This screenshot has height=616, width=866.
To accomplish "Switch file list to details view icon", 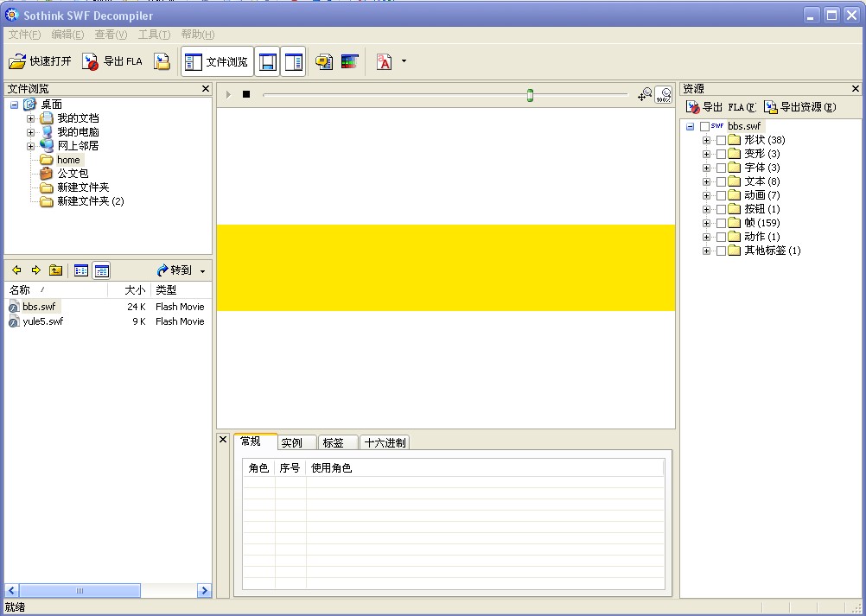I will (x=101, y=270).
